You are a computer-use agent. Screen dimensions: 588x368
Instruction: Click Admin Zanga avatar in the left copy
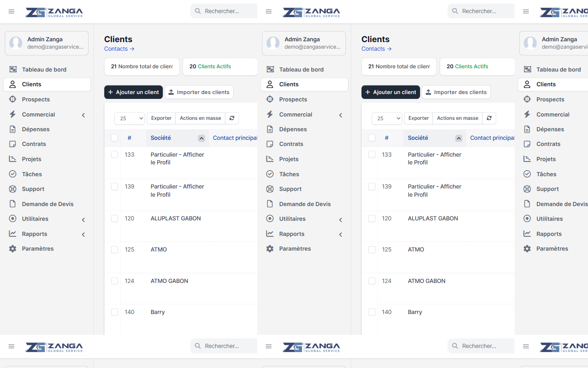coord(16,43)
